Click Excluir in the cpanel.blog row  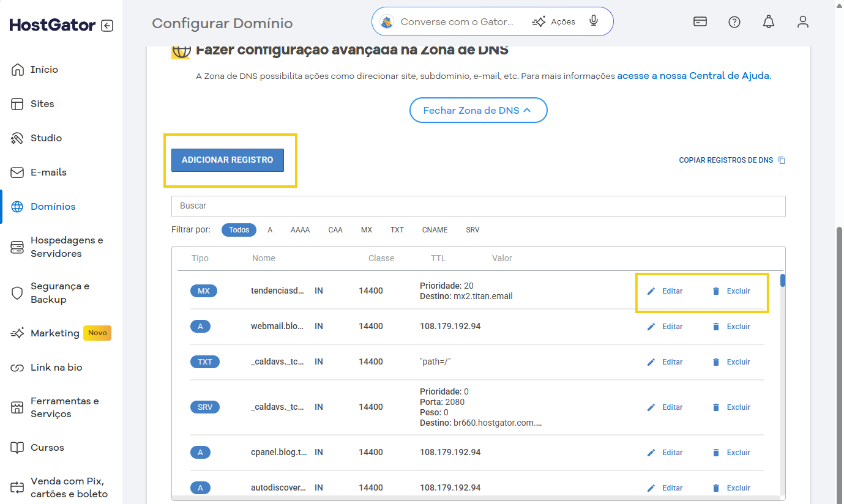pyautogui.click(x=731, y=453)
